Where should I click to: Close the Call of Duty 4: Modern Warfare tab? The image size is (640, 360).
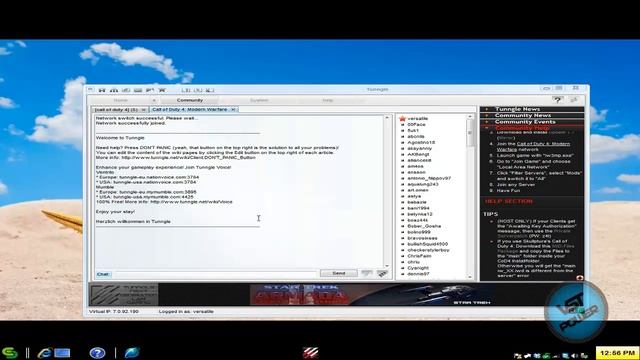tap(233, 109)
